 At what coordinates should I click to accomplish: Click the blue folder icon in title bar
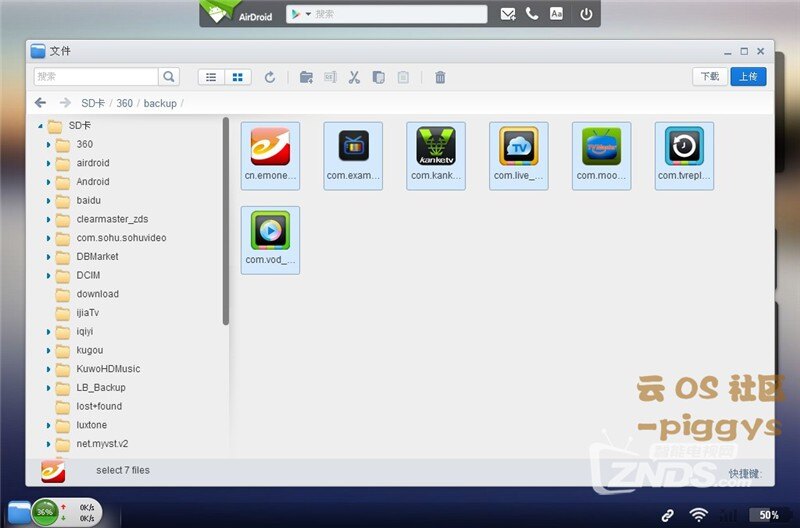pyautogui.click(x=38, y=51)
